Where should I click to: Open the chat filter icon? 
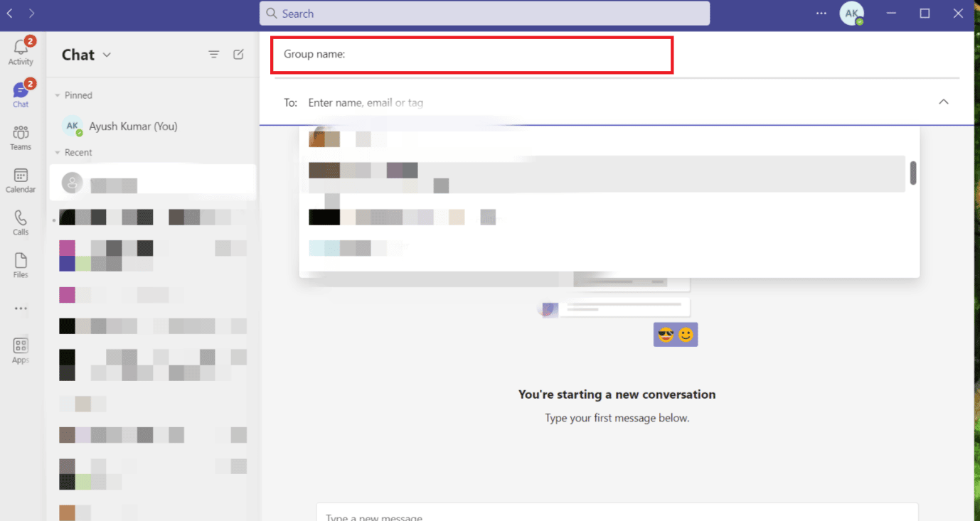pos(213,55)
